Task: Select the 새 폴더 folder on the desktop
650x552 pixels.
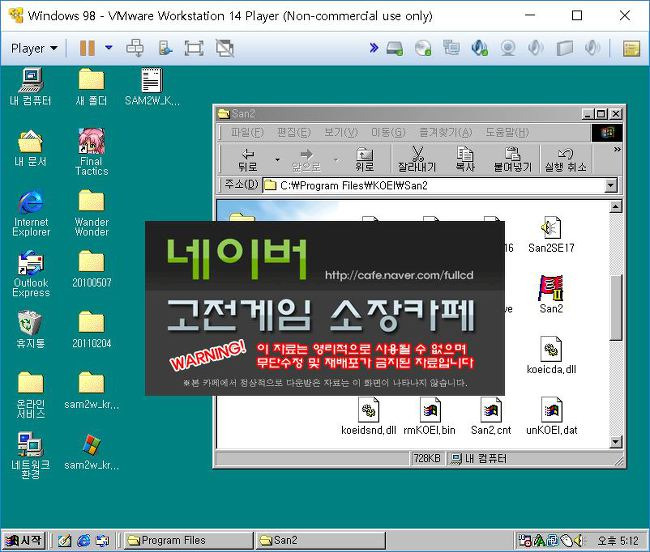Action: (x=91, y=87)
